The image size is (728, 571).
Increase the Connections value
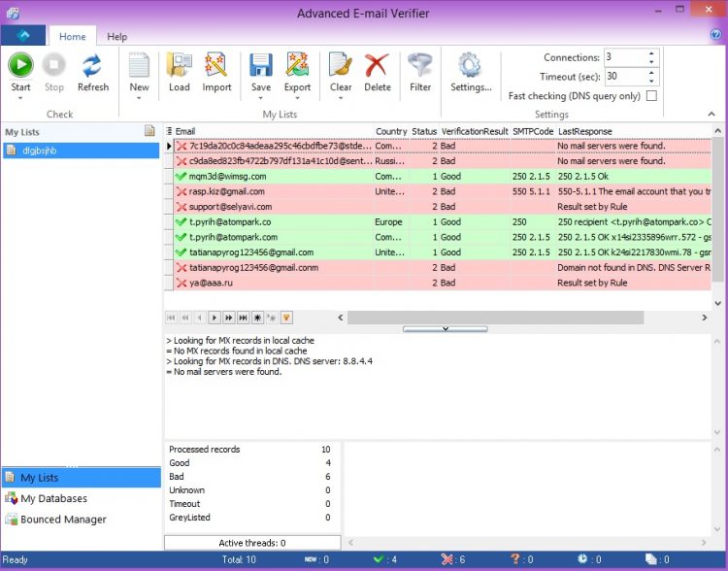[x=651, y=53]
